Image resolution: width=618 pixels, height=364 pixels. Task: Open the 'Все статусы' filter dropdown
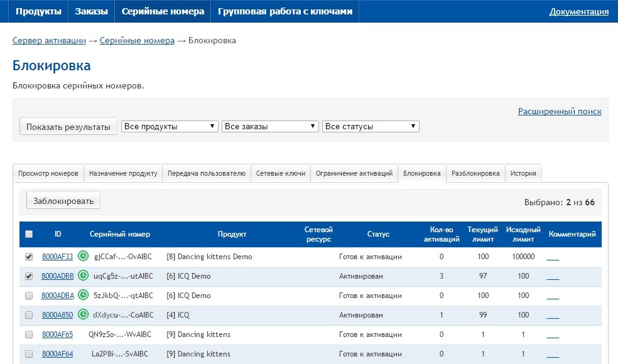(370, 126)
